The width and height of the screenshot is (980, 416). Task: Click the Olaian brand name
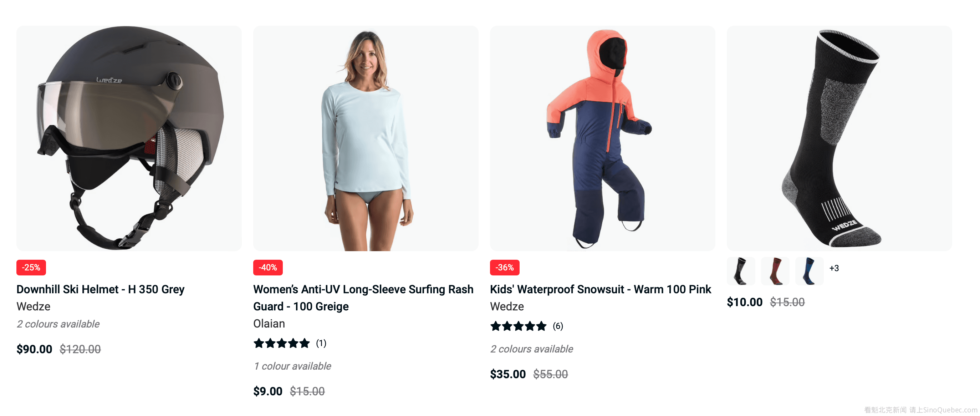[x=269, y=324]
